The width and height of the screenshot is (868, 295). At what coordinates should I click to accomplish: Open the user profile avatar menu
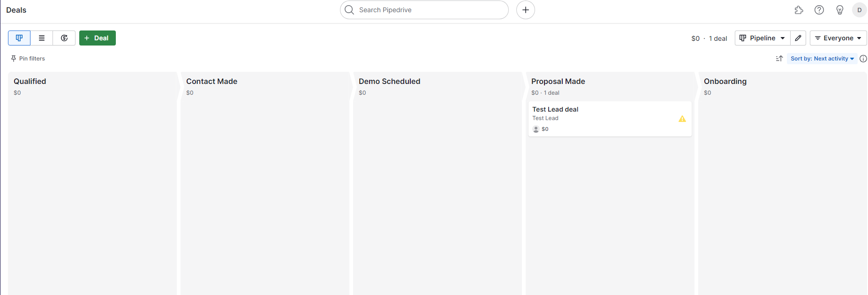point(859,10)
